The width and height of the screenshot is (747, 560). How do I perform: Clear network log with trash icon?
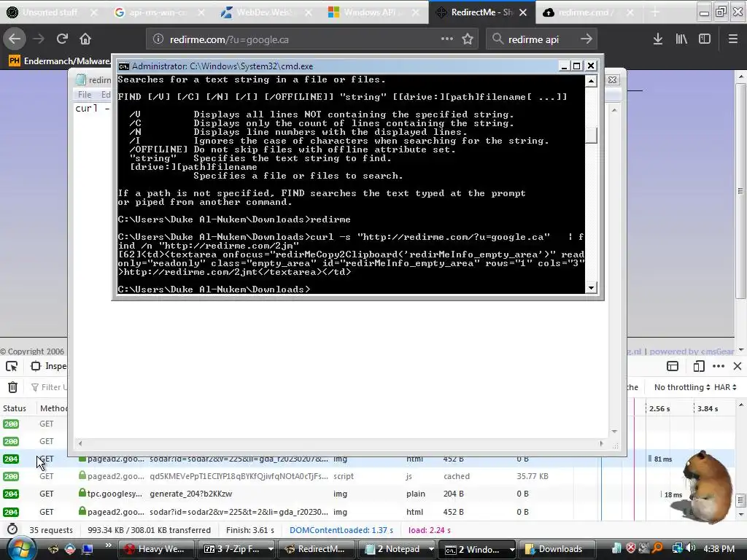point(13,387)
